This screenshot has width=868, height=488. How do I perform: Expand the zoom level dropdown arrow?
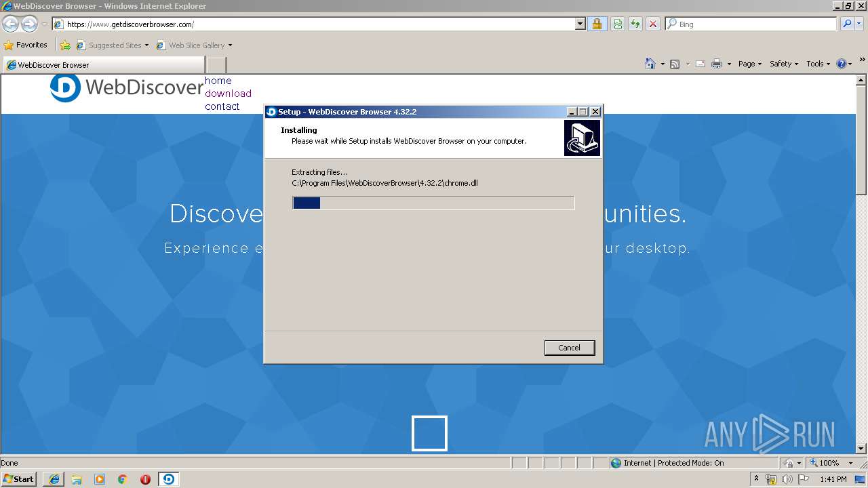(x=850, y=463)
